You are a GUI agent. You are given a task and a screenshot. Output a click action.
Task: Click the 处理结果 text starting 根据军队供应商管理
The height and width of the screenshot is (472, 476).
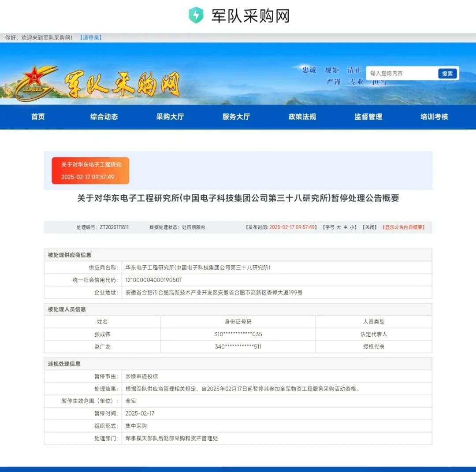click(x=243, y=389)
